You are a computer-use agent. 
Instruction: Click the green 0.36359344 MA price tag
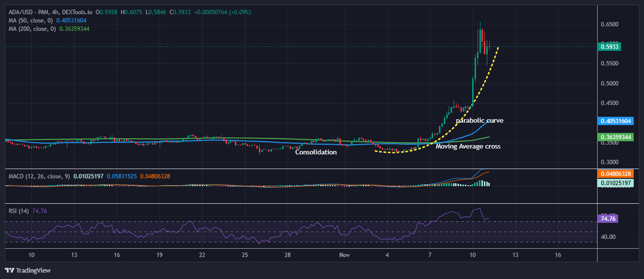click(x=615, y=137)
